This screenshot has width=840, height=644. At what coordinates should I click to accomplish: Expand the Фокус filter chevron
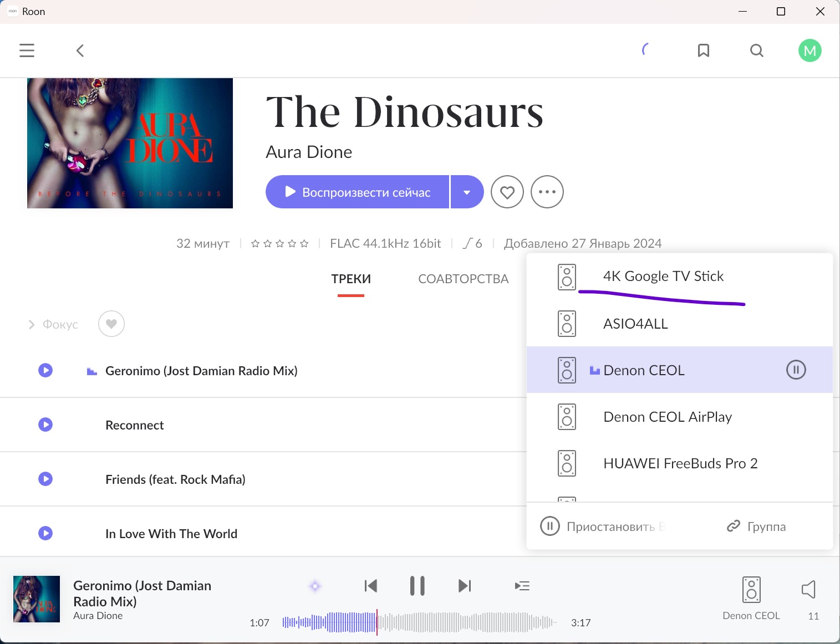click(x=32, y=325)
